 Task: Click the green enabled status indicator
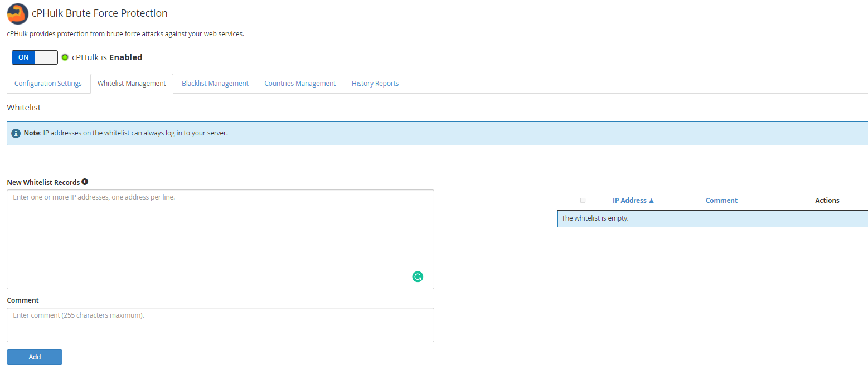pyautogui.click(x=65, y=57)
